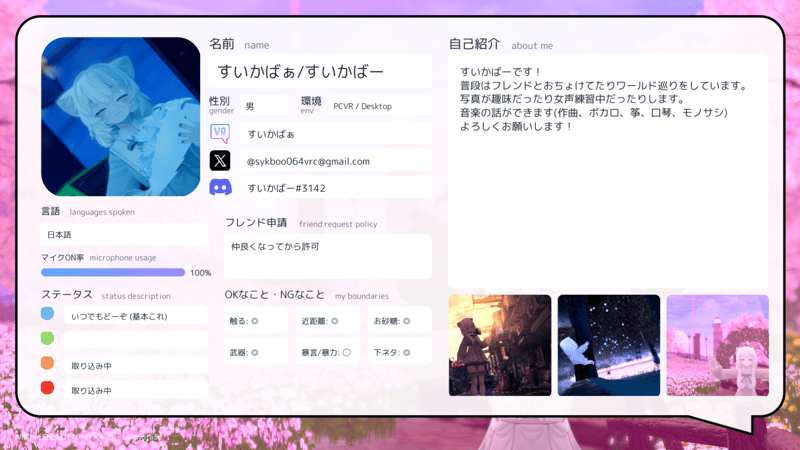Click orange status text 取り込み中
The height and width of the screenshot is (450, 800).
pyautogui.click(x=91, y=366)
